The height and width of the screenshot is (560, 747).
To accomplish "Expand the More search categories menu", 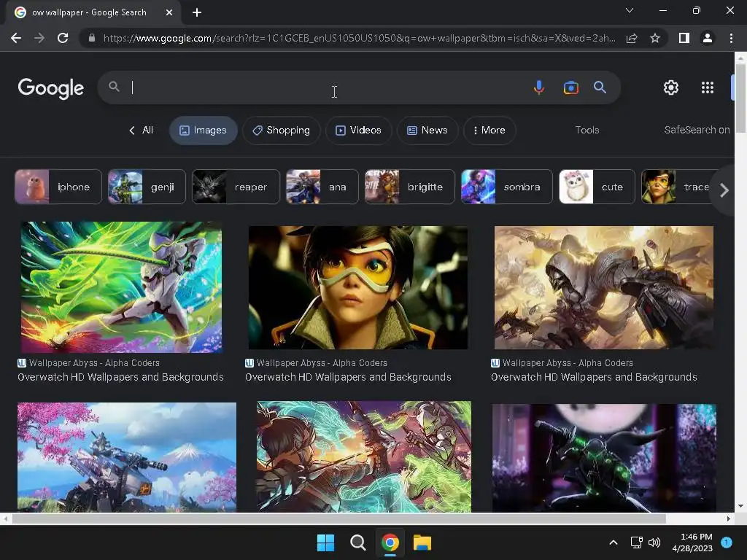I will point(489,130).
